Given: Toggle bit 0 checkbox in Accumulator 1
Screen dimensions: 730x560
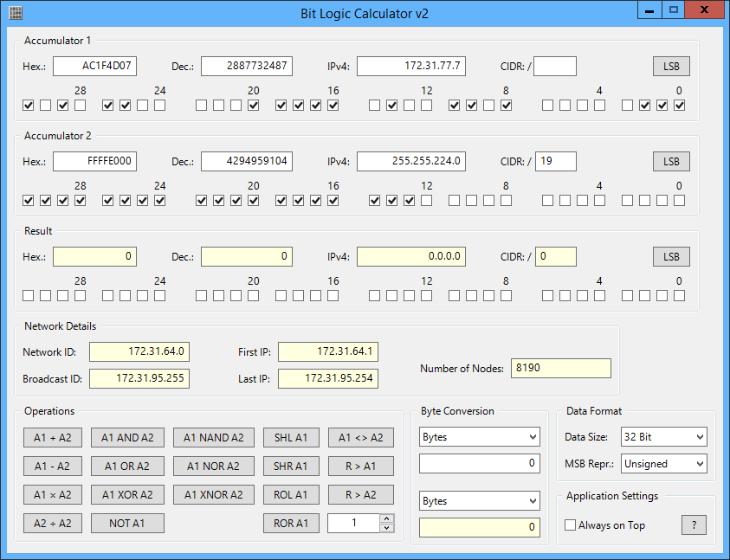Looking at the screenshot, I should coord(679,106).
